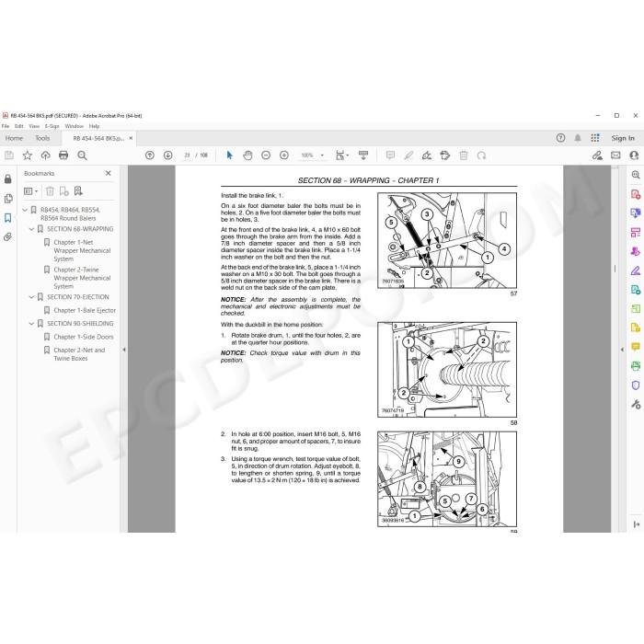Open the Edit menu

[x=19, y=126]
